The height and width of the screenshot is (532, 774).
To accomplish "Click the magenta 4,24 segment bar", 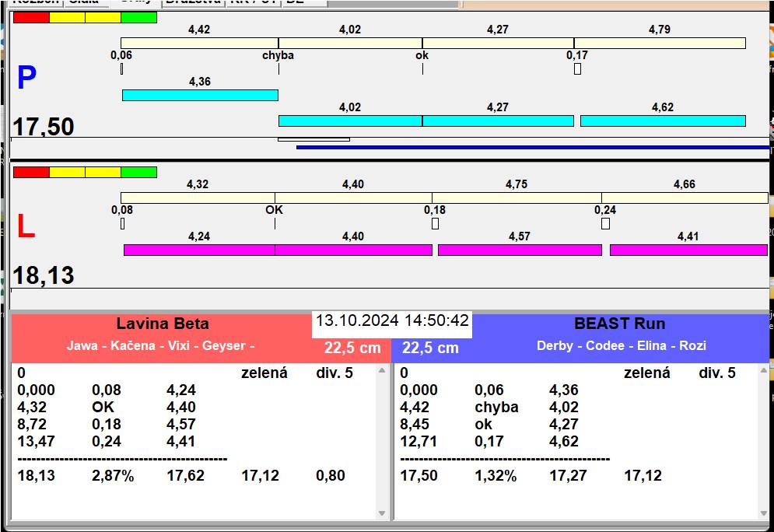I will point(199,250).
